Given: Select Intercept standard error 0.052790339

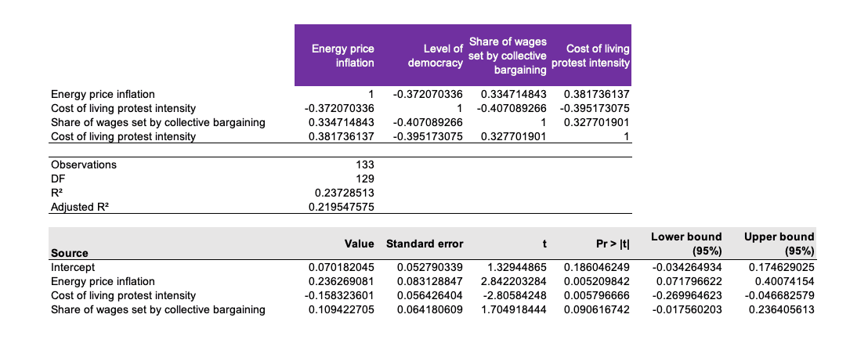Looking at the screenshot, I should [x=429, y=267].
